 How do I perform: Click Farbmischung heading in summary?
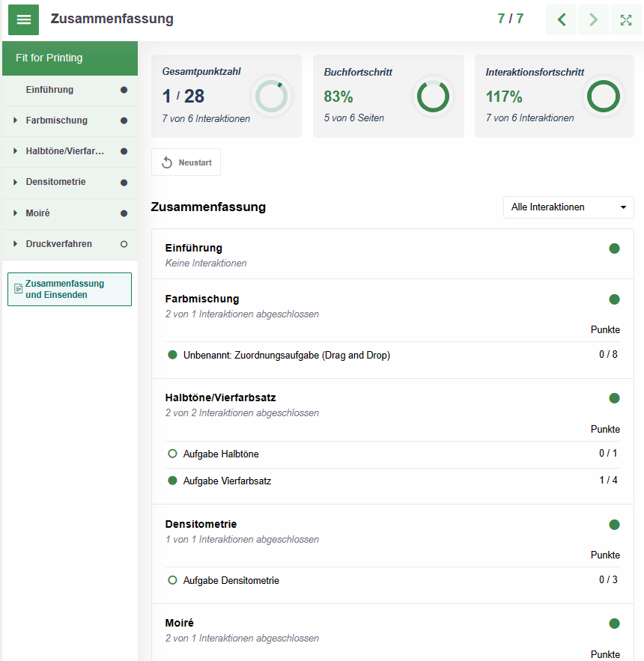pyautogui.click(x=202, y=299)
